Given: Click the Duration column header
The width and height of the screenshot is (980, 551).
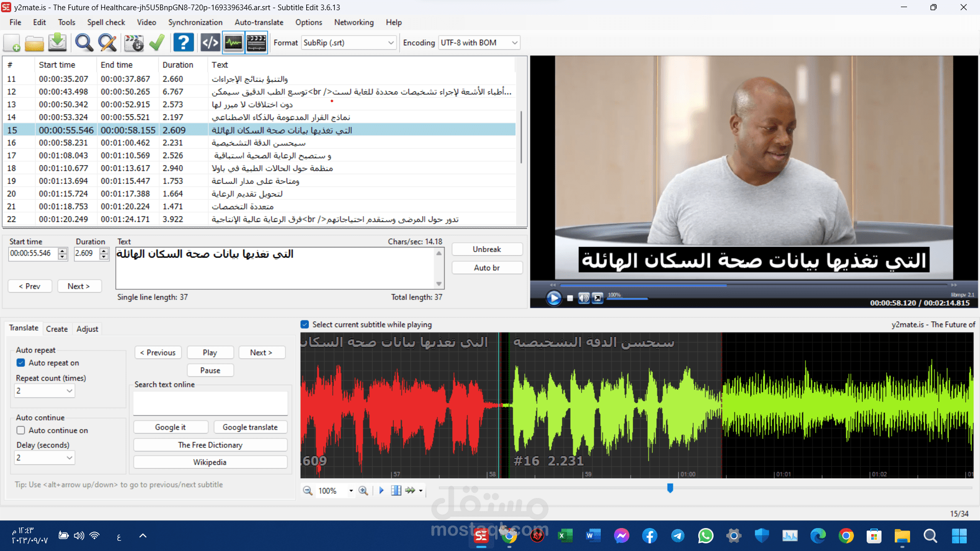Looking at the screenshot, I should [x=183, y=65].
